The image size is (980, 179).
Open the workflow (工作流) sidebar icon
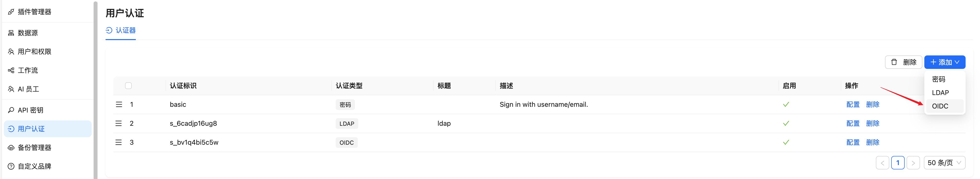click(11, 70)
